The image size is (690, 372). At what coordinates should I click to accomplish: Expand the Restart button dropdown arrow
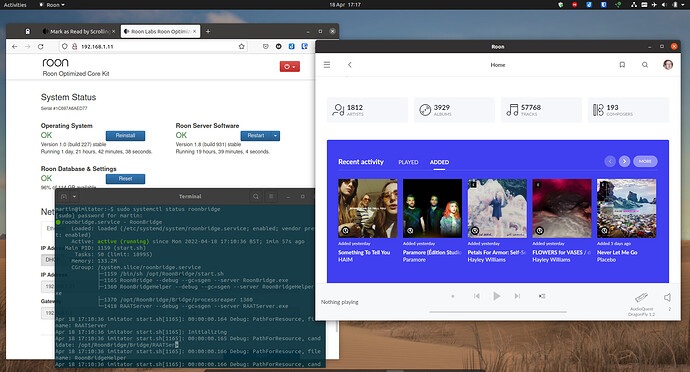point(275,136)
